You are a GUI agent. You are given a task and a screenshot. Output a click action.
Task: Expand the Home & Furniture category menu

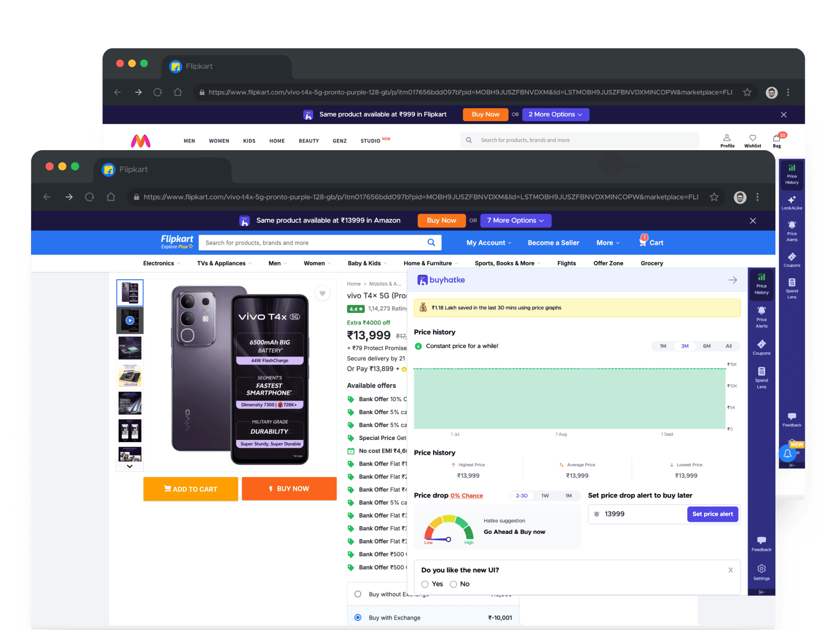(x=430, y=263)
